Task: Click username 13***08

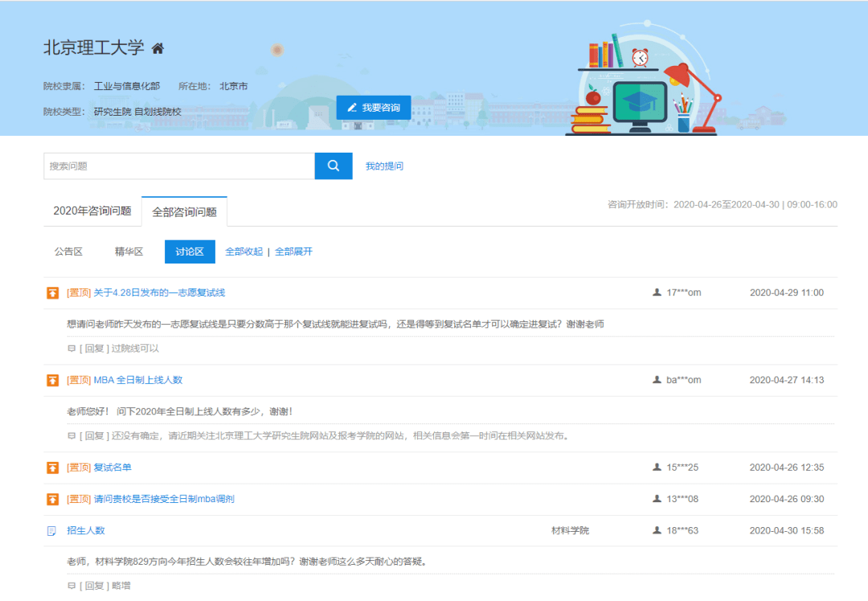Action: tap(682, 499)
